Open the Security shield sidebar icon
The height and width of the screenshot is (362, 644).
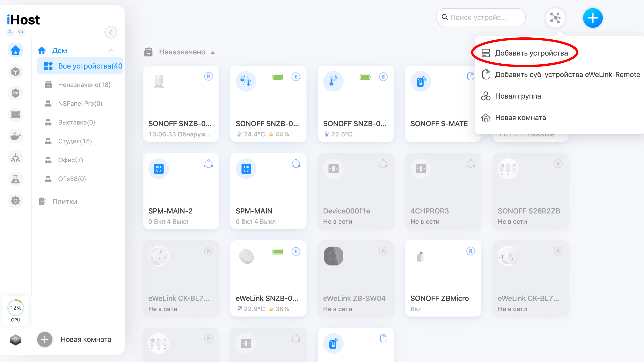tap(15, 93)
